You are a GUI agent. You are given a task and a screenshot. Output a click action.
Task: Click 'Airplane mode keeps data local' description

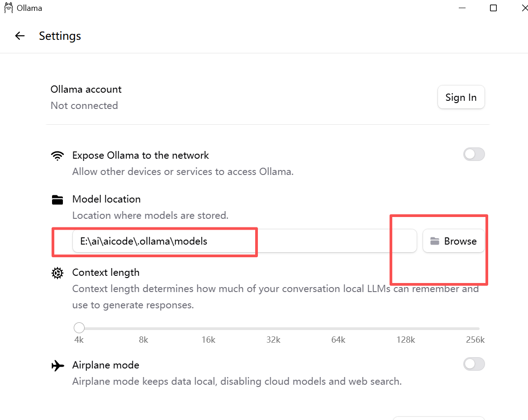point(237,381)
